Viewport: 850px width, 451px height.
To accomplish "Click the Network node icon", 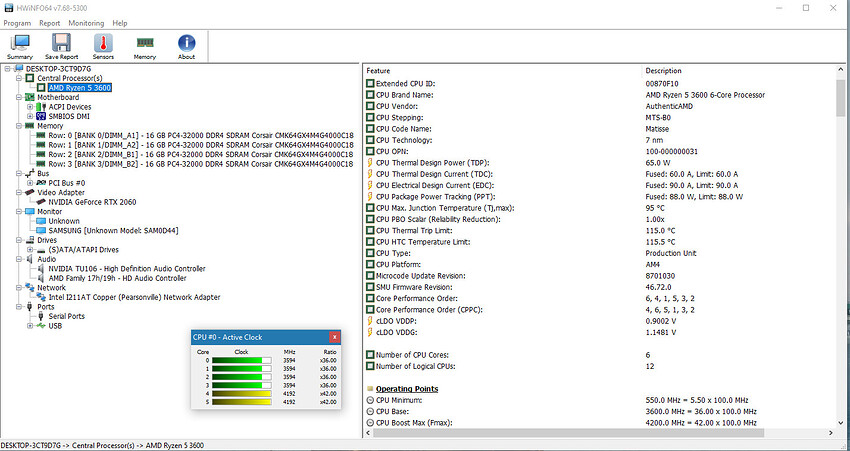I will coord(30,288).
